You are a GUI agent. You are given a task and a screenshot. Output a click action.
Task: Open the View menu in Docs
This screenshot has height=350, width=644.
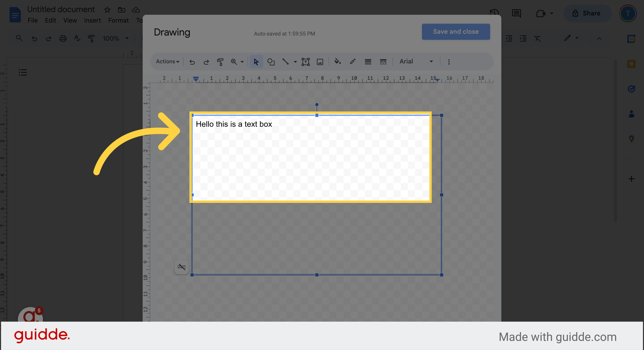[x=70, y=21]
